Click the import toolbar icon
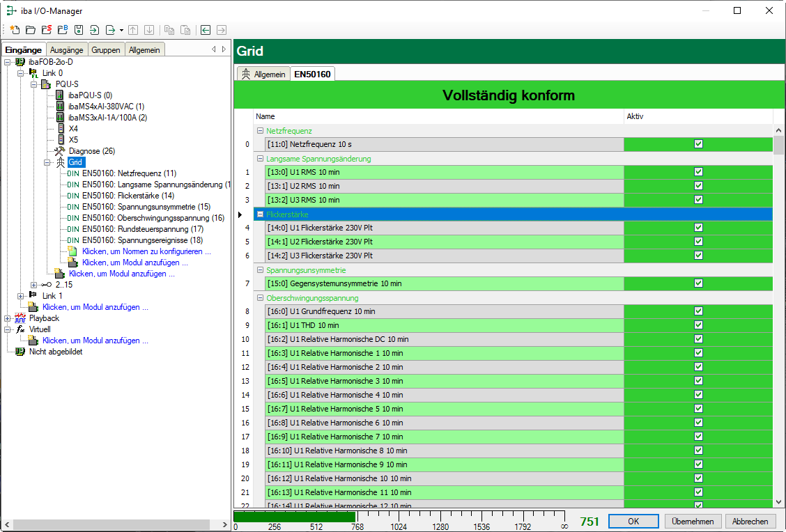The width and height of the screenshot is (786, 532). pos(94,30)
